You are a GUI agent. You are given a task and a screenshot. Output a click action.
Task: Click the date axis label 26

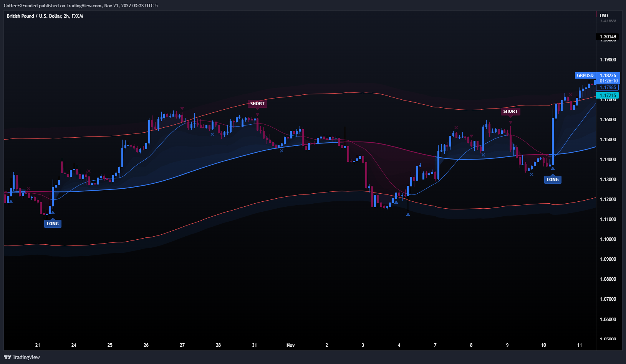(x=146, y=345)
